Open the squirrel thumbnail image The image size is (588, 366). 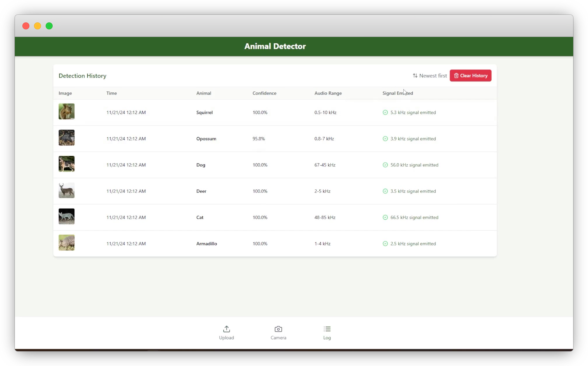[x=67, y=111]
